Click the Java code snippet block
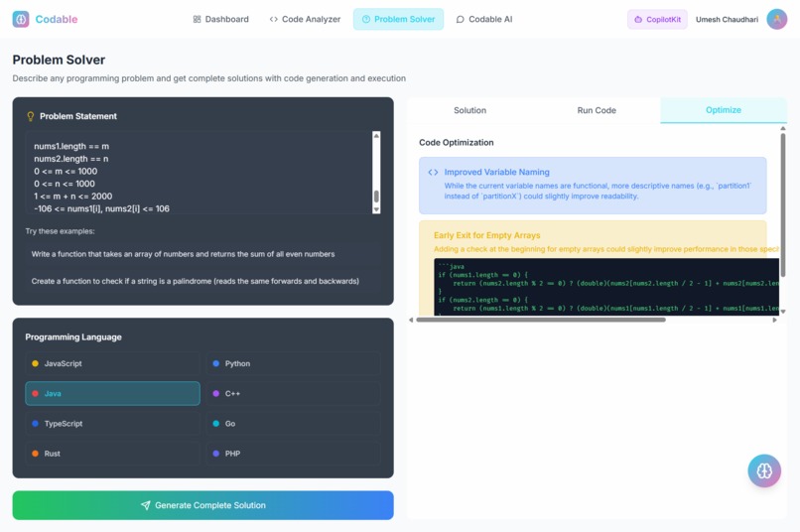This screenshot has height=532, width=800. point(606,287)
